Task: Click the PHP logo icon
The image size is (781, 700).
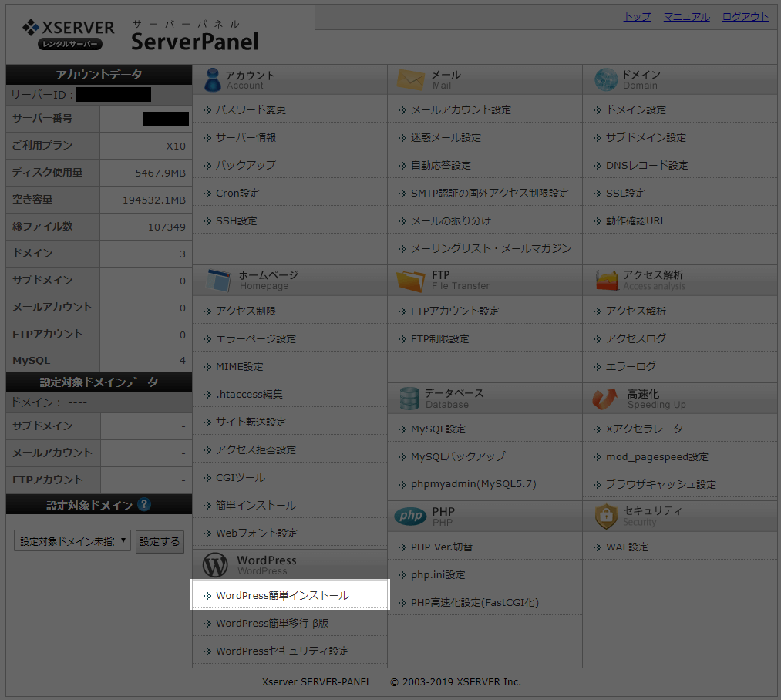Action: [411, 517]
